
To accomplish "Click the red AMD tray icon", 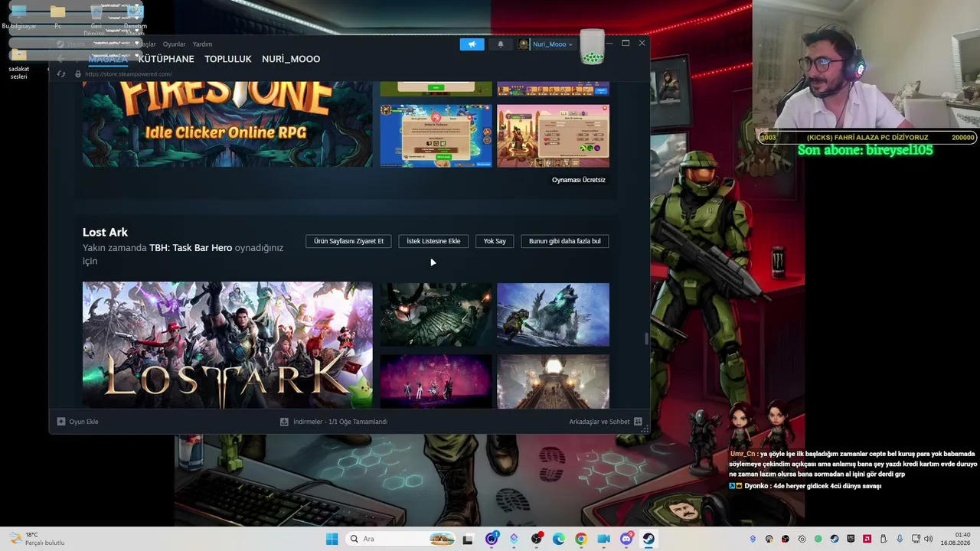I will pyautogui.click(x=867, y=539).
